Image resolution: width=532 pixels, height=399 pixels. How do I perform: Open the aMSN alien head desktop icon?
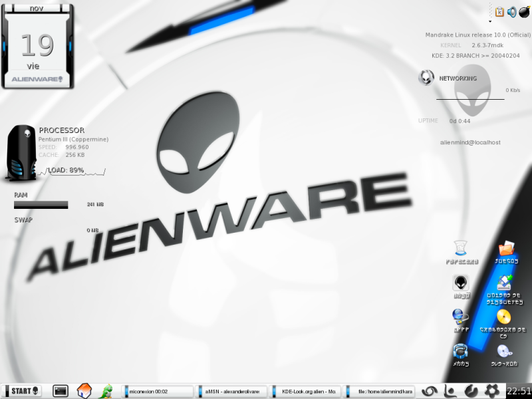[461, 287]
